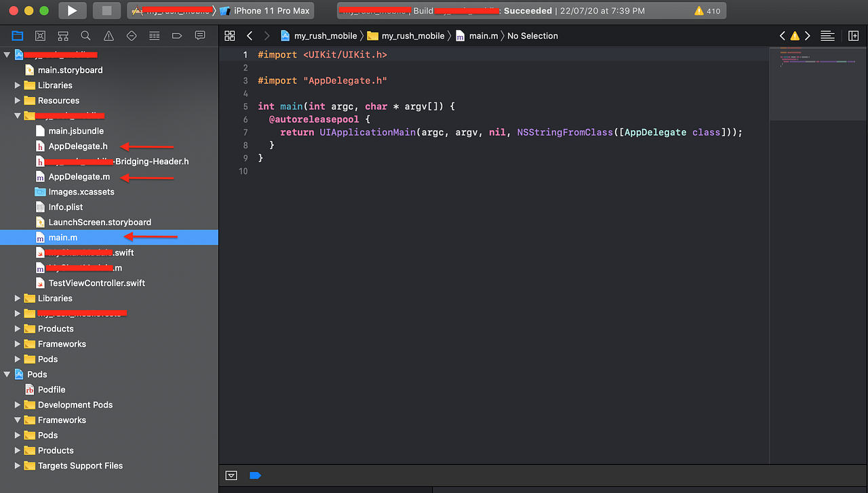Run the app with the play button
This screenshot has height=493, width=868.
point(72,10)
